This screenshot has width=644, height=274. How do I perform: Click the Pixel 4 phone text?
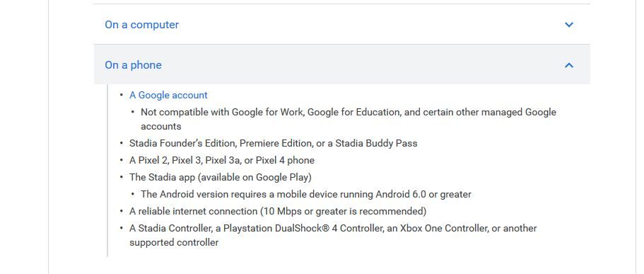290,161
